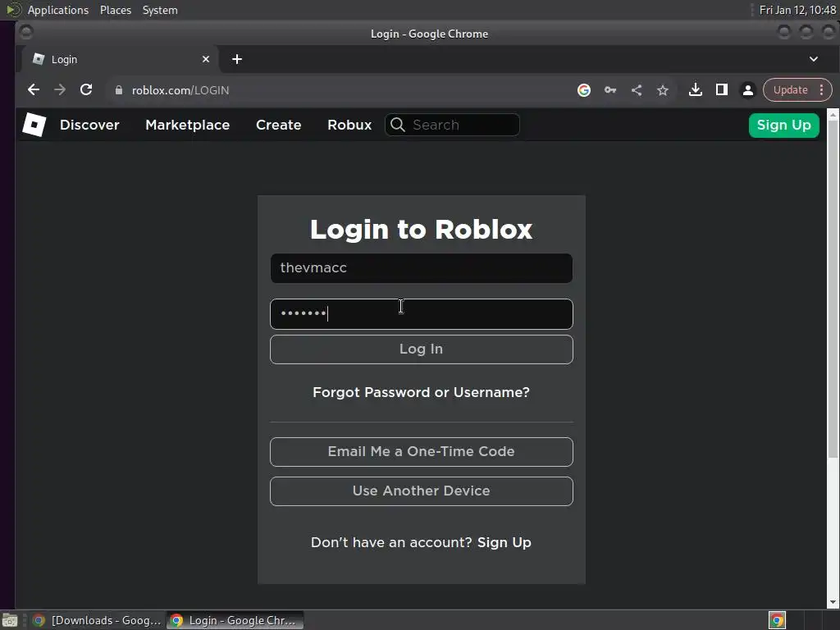Open Chrome three-dot menu
Screen dimensions: 840x630
(x=821, y=90)
